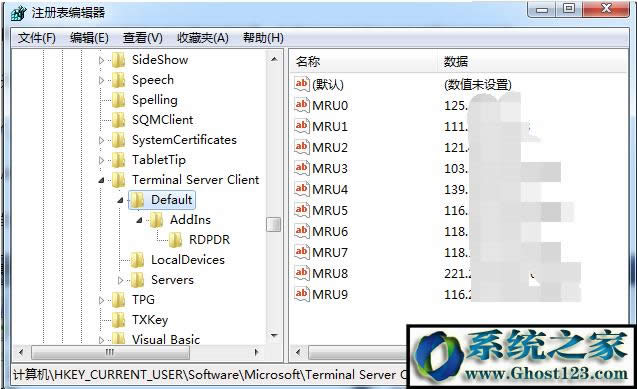The image size is (637, 389).
Task: Click the Spelling folder icon
Action: [x=119, y=100]
